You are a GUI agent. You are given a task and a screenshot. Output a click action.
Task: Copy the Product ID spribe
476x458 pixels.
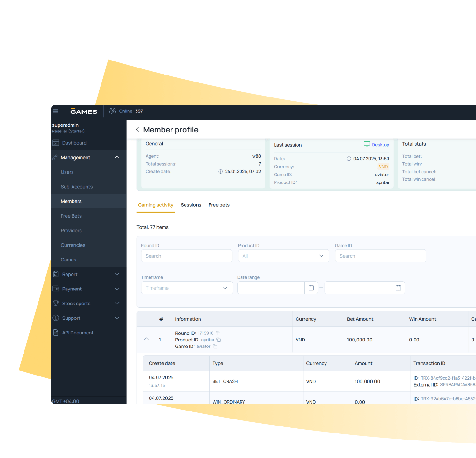coord(219,340)
